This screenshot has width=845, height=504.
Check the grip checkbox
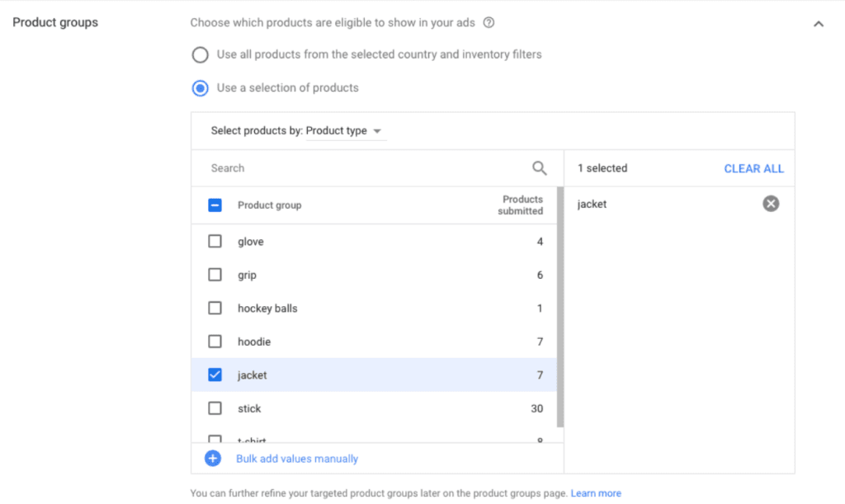click(x=215, y=275)
